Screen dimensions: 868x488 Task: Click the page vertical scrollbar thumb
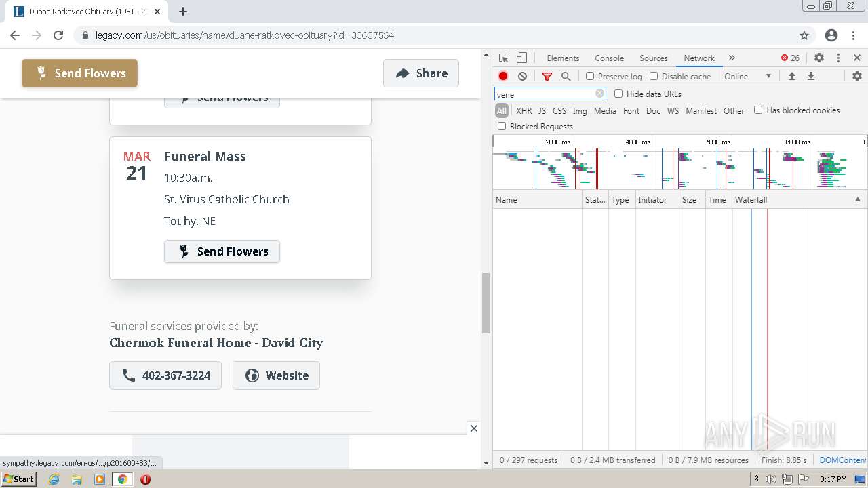tap(486, 304)
